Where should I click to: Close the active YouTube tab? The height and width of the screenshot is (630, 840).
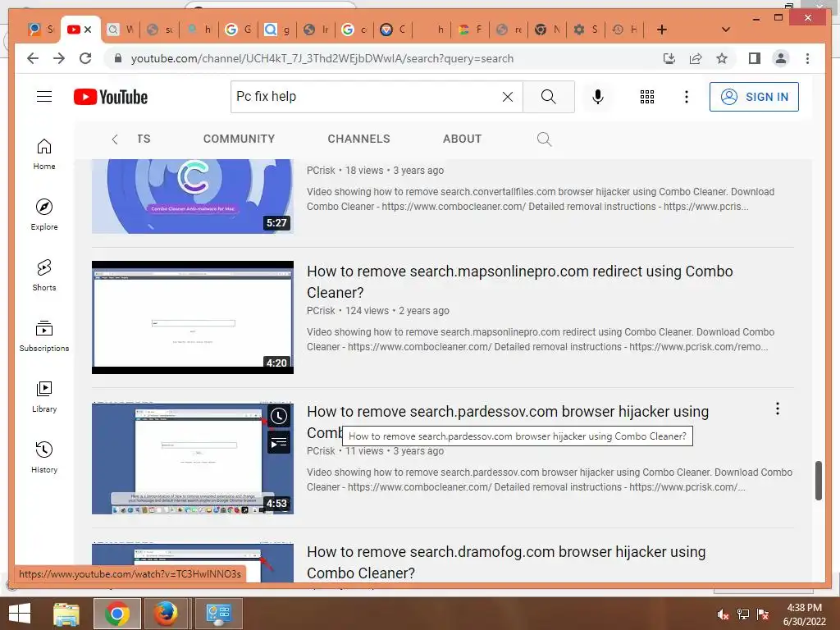click(x=89, y=30)
